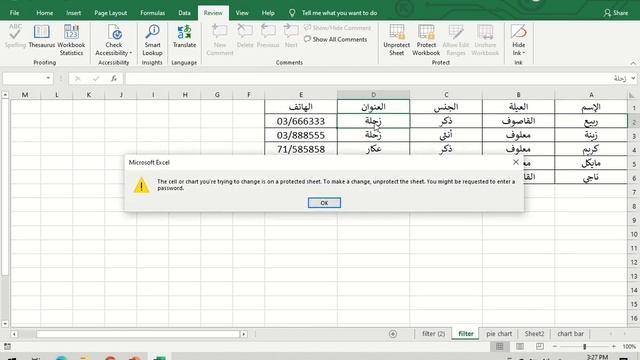Open the File tab

tap(14, 13)
